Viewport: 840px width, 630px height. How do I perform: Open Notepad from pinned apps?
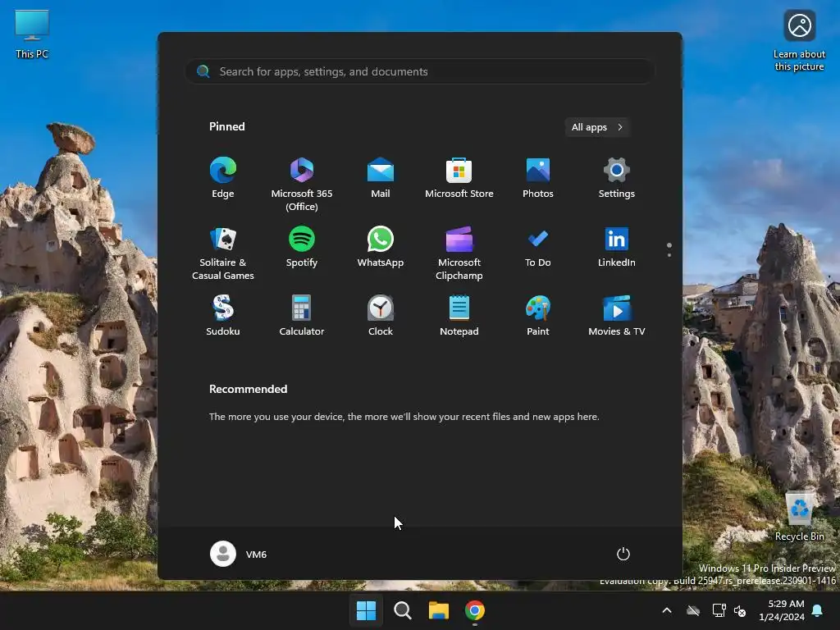click(459, 316)
